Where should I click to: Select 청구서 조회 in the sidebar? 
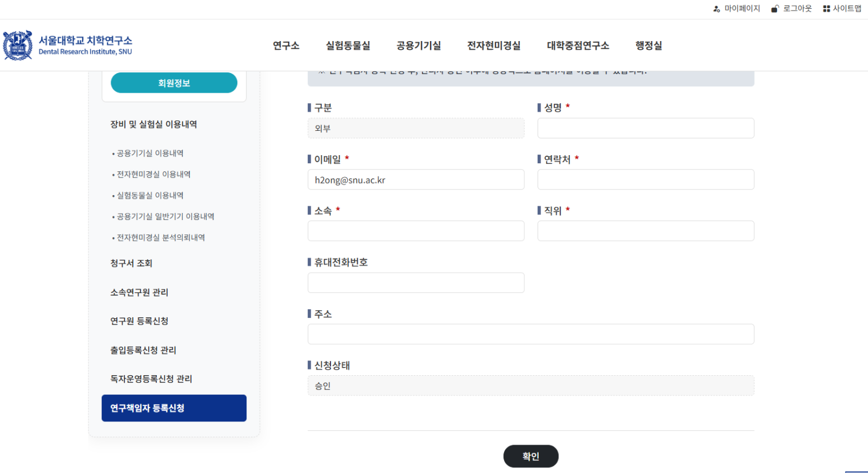tap(131, 263)
